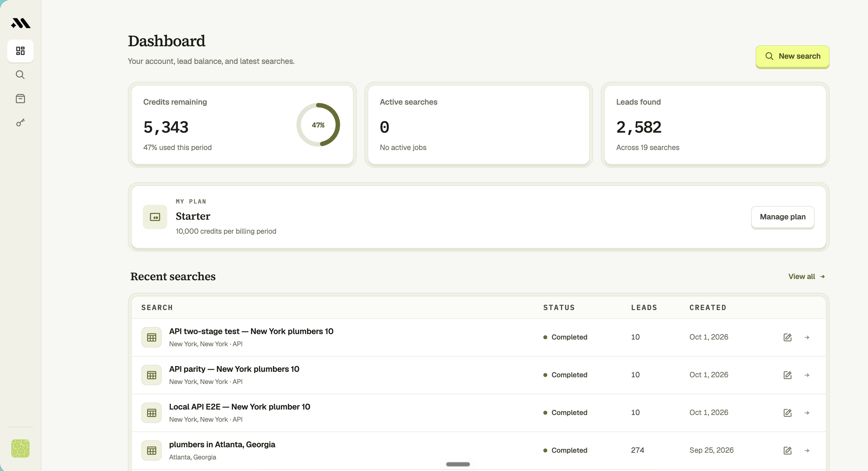The height and width of the screenshot is (471, 868).
Task: Open the API parity search arrow
Action: [x=807, y=375]
